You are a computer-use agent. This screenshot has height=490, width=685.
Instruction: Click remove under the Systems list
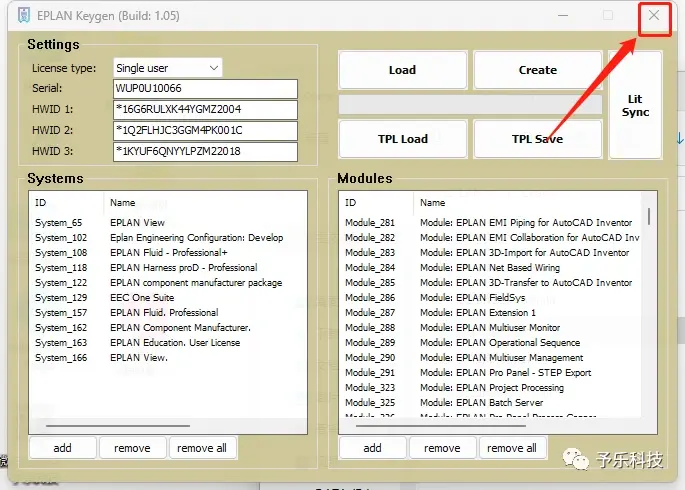pos(132,448)
